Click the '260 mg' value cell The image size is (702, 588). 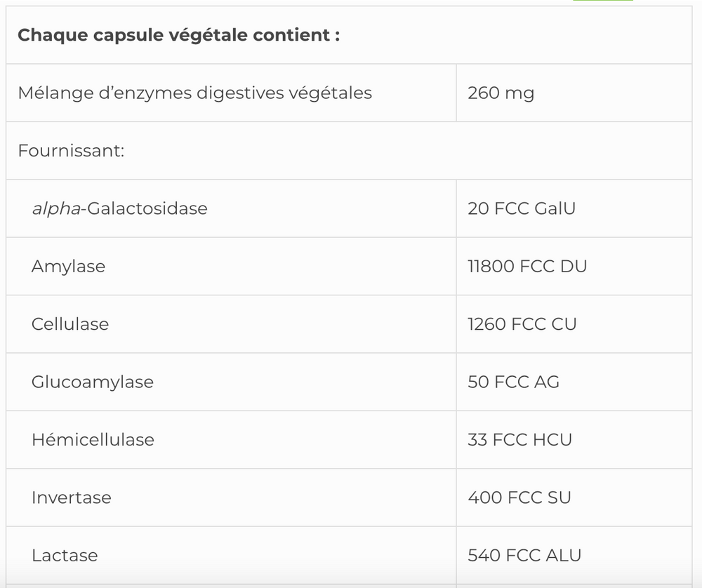click(501, 93)
